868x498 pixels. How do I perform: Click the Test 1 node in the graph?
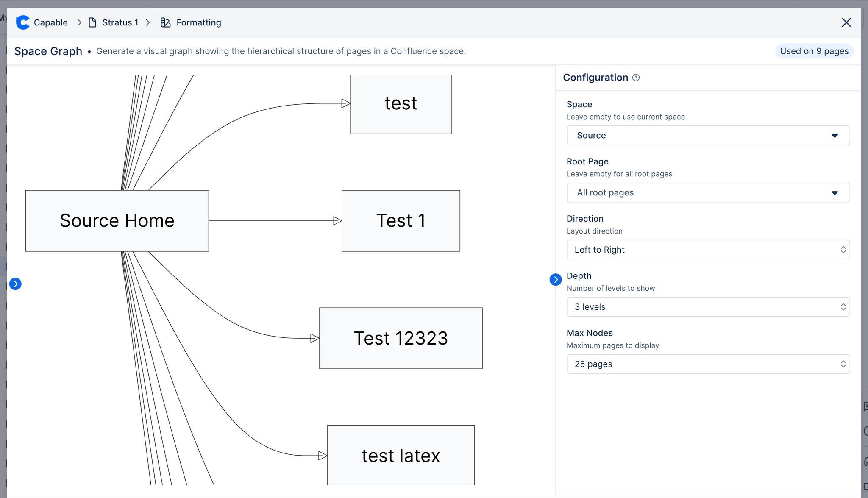(x=400, y=220)
